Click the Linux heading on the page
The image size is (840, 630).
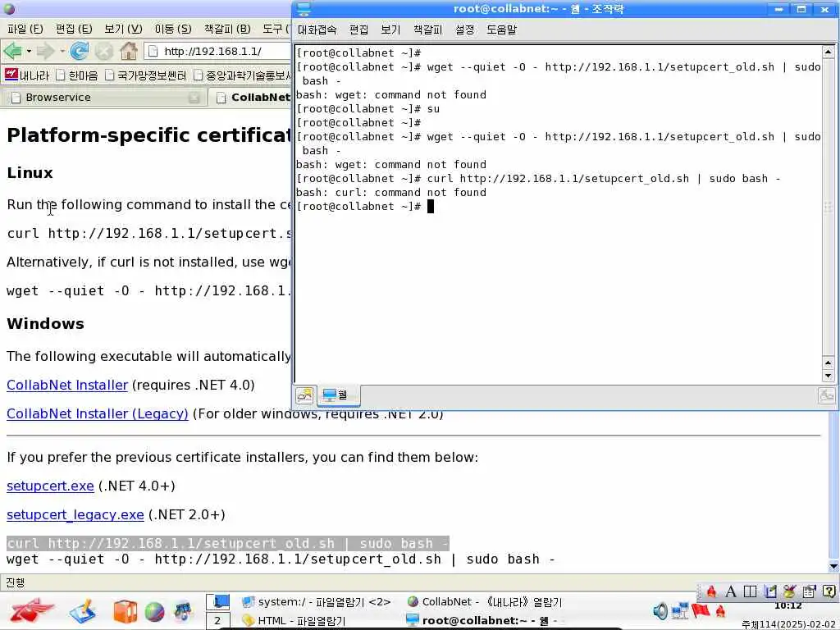[30, 173]
